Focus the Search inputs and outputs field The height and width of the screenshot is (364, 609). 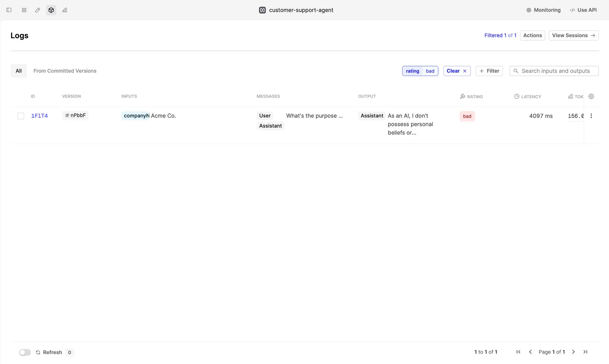(x=554, y=71)
